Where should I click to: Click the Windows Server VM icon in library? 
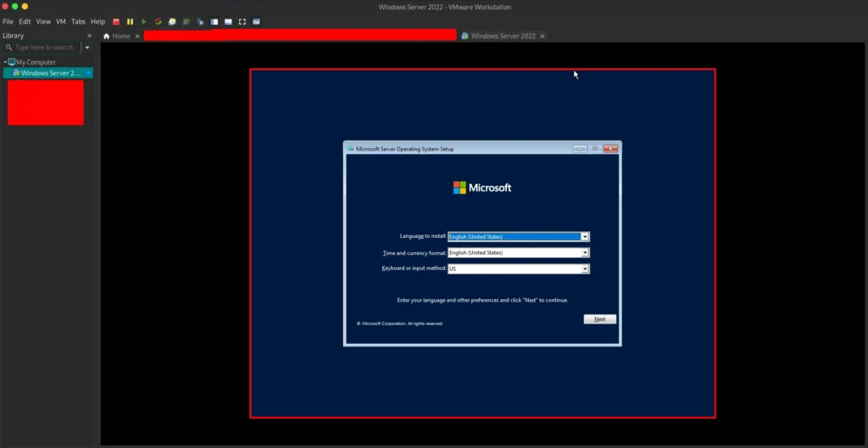(x=17, y=73)
